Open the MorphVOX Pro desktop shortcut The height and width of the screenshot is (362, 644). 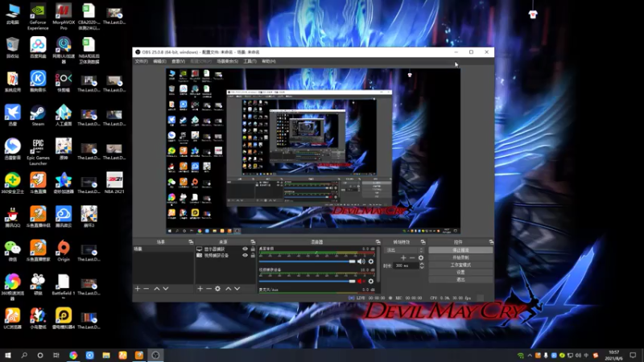click(x=64, y=16)
